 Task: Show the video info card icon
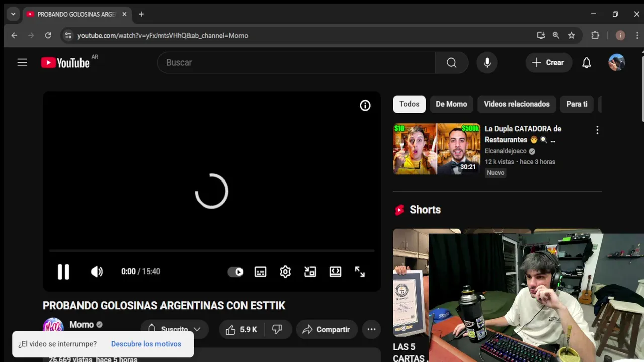point(365,105)
